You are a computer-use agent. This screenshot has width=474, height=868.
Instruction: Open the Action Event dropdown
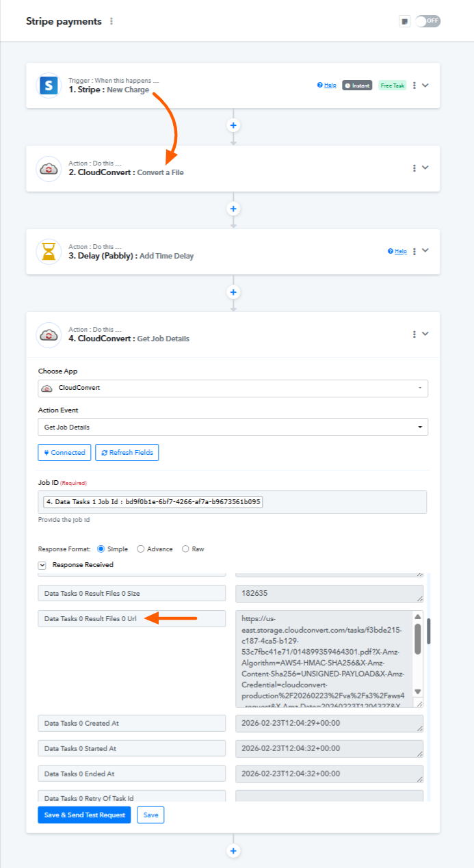[233, 427]
